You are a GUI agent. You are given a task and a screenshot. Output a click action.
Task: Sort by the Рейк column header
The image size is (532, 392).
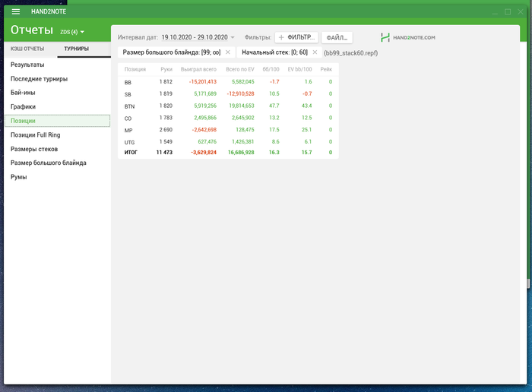326,69
